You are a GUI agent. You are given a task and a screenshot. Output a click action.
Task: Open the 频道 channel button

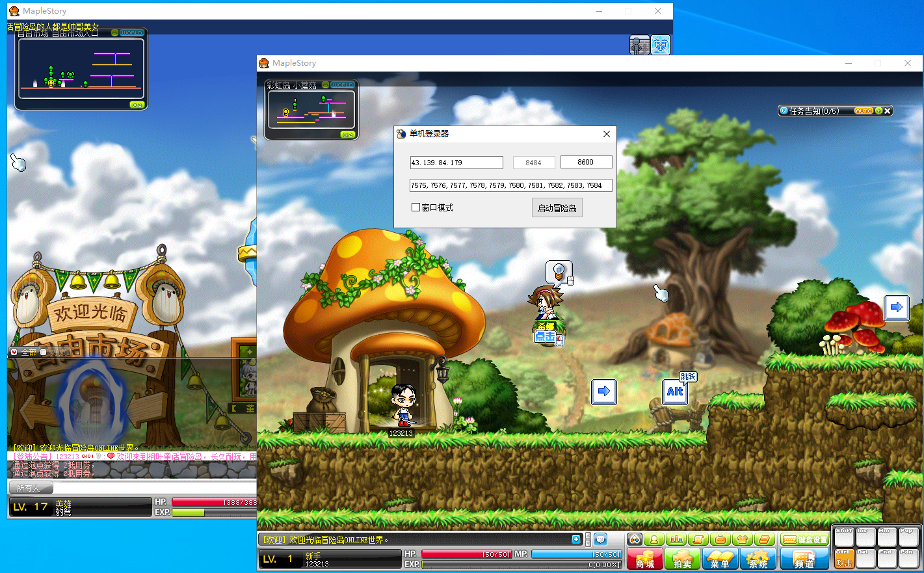pyautogui.click(x=804, y=559)
